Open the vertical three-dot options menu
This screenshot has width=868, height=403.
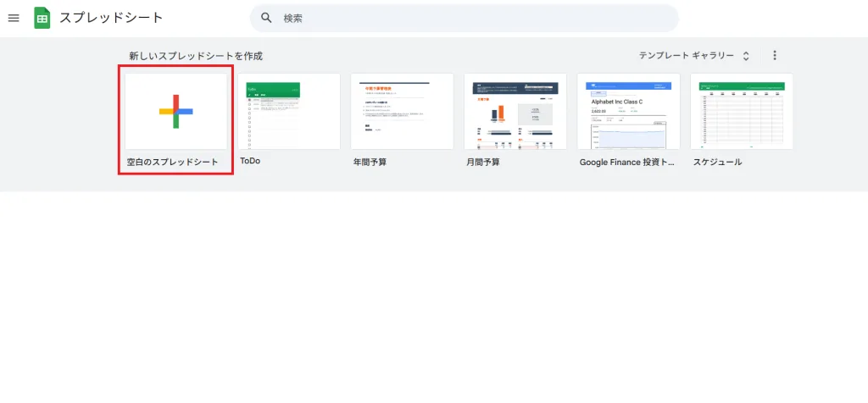pyautogui.click(x=775, y=55)
